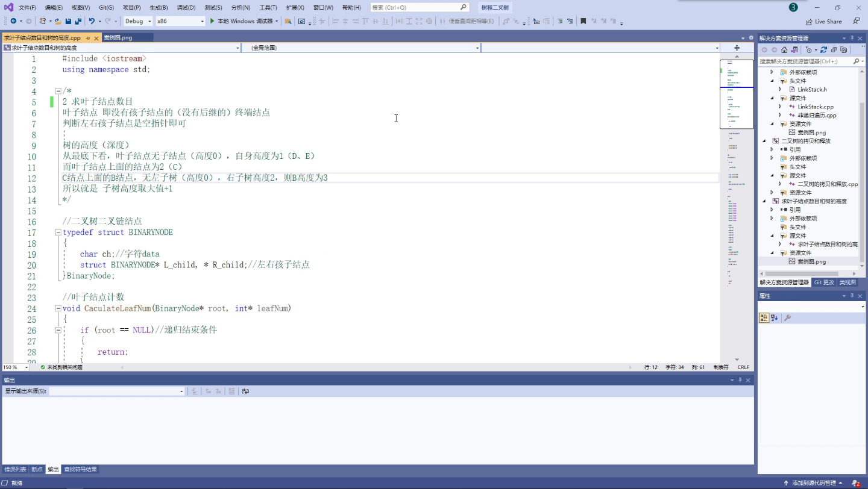Viewport: 868px width, 489px height.
Task: Collapse the 二叉树的拷贝和释放 project
Action: pos(764,141)
